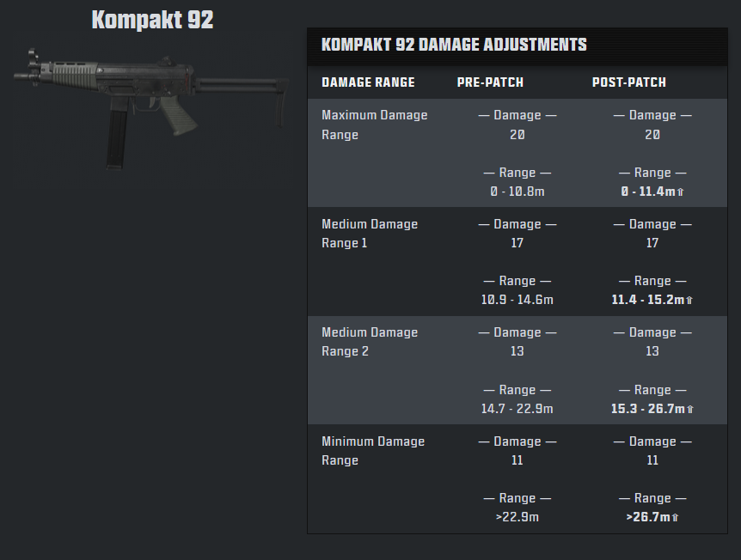Click the Post-Patch column header
741x560 pixels.
click(629, 82)
